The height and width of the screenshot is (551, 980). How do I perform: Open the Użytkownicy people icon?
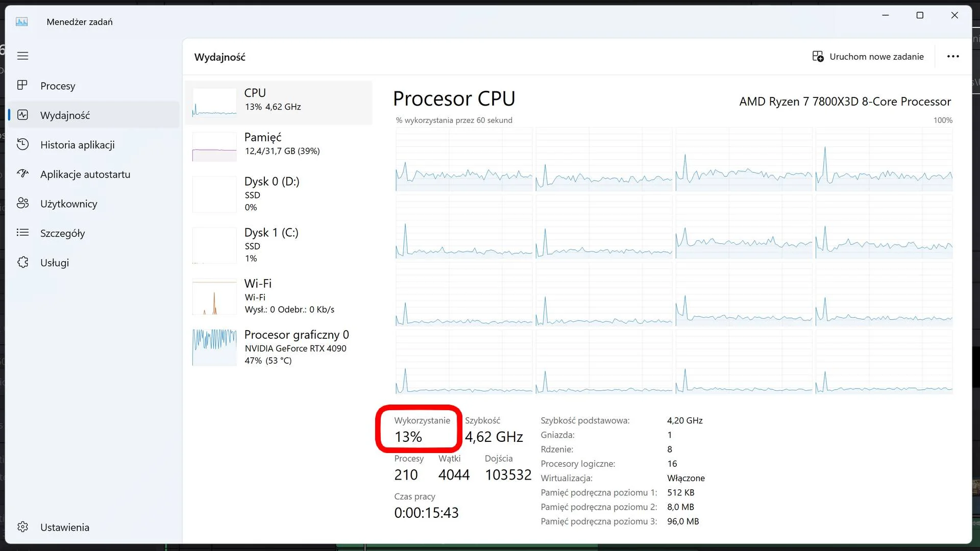(22, 203)
